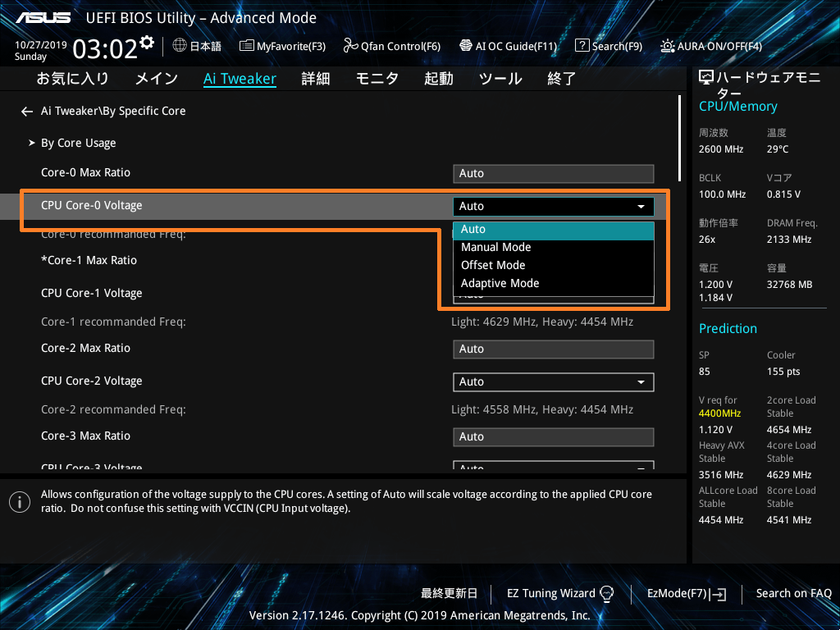Select the 終了 tab
The width and height of the screenshot is (840, 630).
[561, 79]
